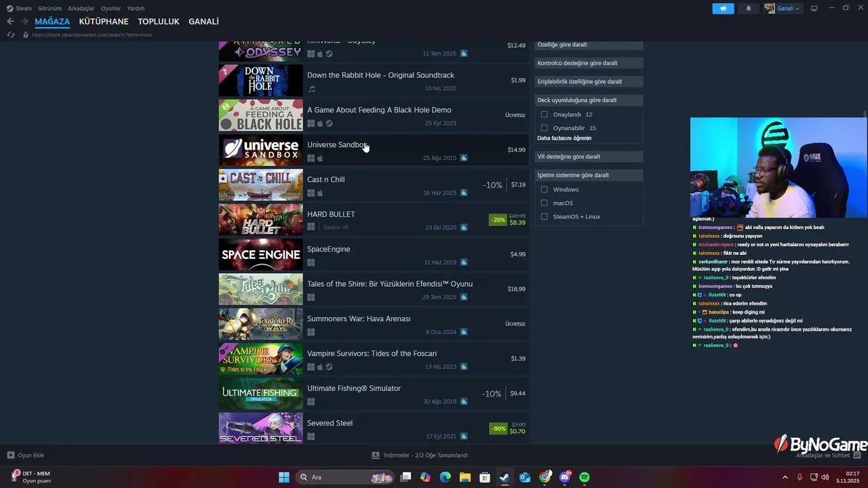Image resolution: width=868 pixels, height=488 pixels.
Task: Open the GANALİ profile tab
Action: [203, 22]
